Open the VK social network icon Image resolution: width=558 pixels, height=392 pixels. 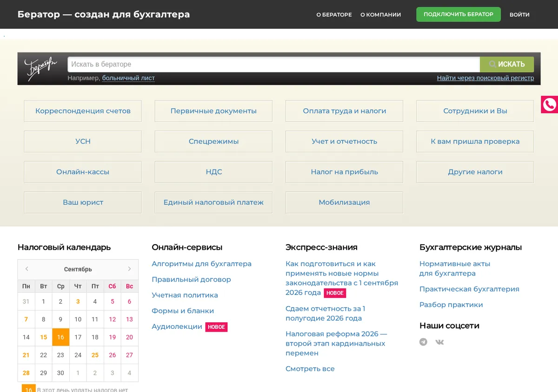439,342
